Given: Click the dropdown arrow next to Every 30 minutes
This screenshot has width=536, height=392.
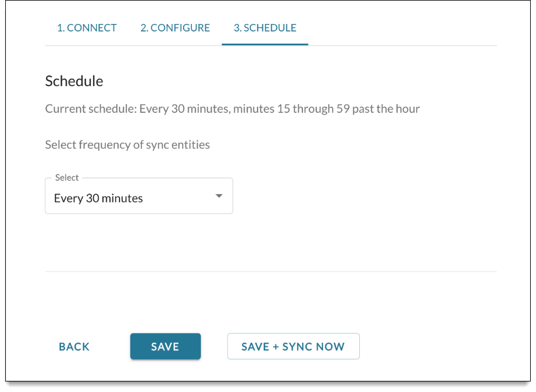Looking at the screenshot, I should click(x=219, y=196).
